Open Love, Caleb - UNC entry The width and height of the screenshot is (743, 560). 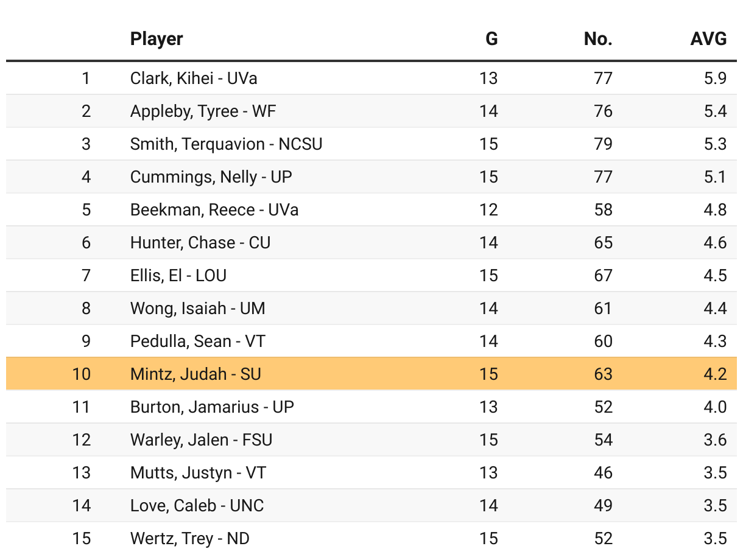point(197,505)
